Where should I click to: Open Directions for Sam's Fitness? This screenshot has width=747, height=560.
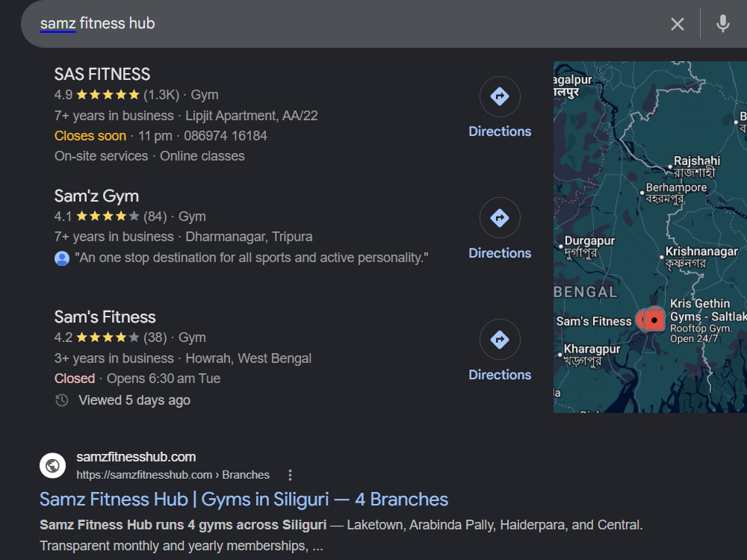pos(499,340)
